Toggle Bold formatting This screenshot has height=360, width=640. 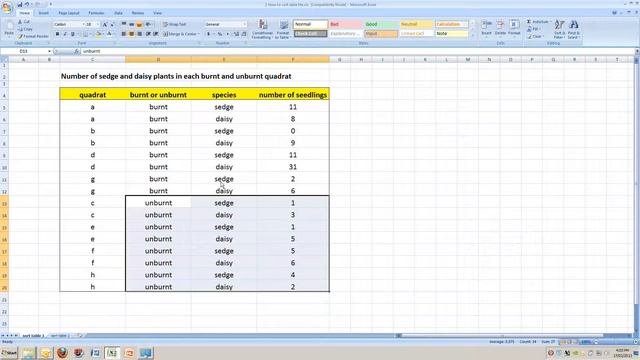tap(57, 34)
